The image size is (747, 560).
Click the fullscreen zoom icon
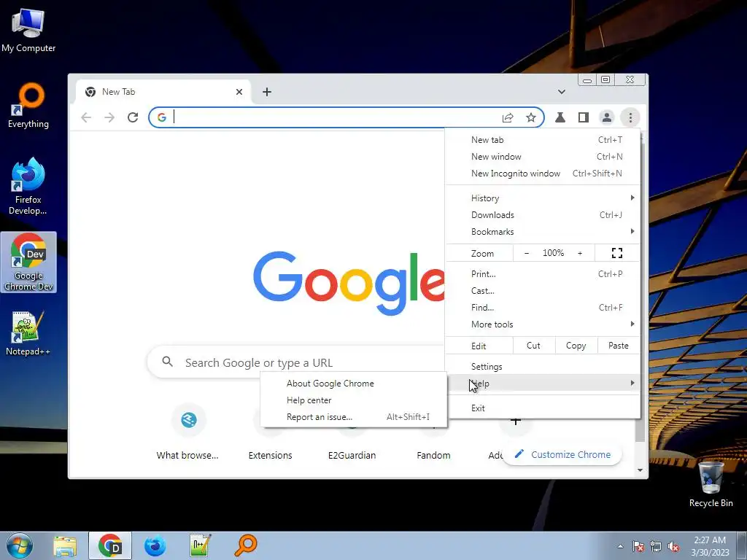pos(617,253)
